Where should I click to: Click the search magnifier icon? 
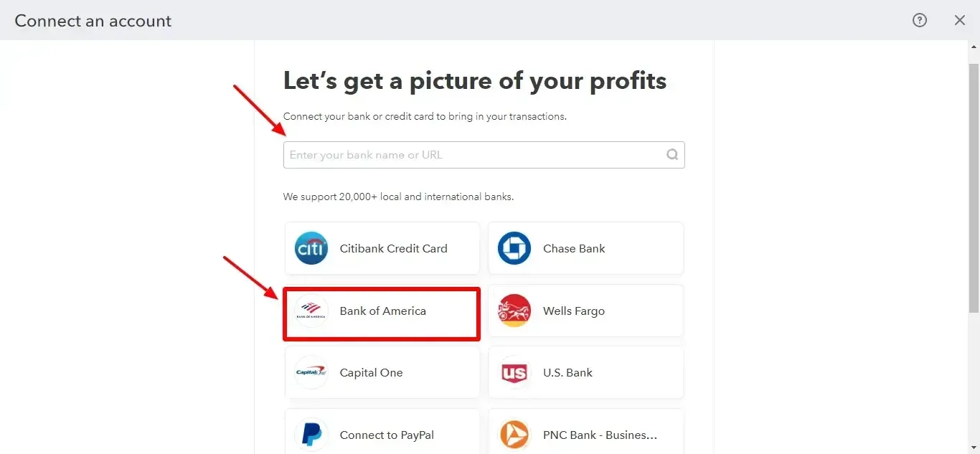672,155
